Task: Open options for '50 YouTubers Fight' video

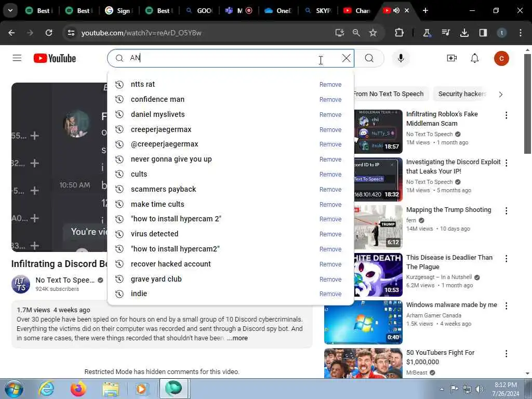Action: 506,354
